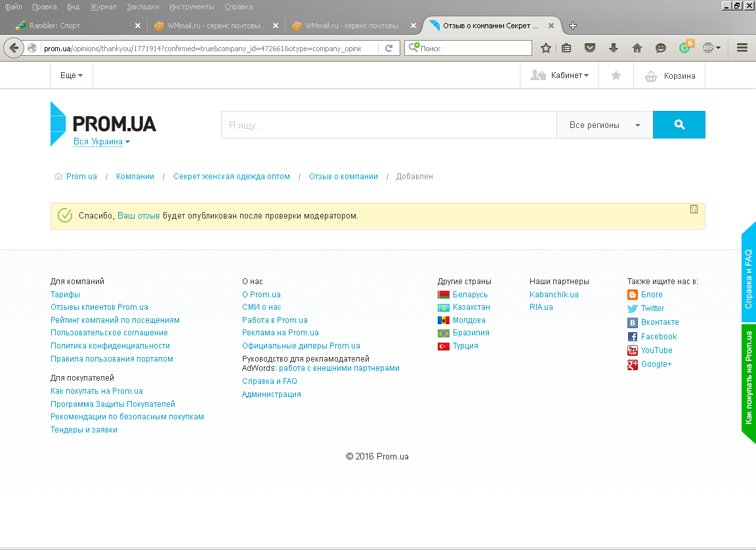Click the Я ищу search field
The image size is (756, 550).
click(x=389, y=125)
